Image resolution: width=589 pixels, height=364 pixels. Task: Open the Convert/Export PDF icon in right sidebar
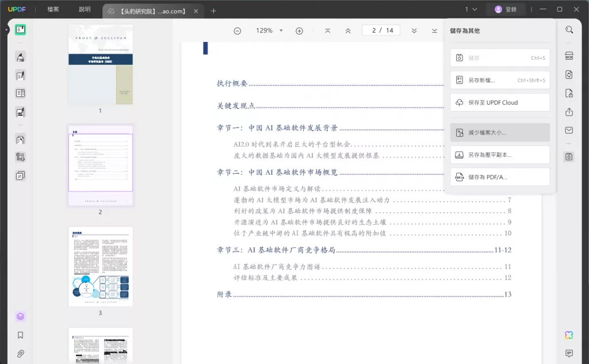click(569, 74)
